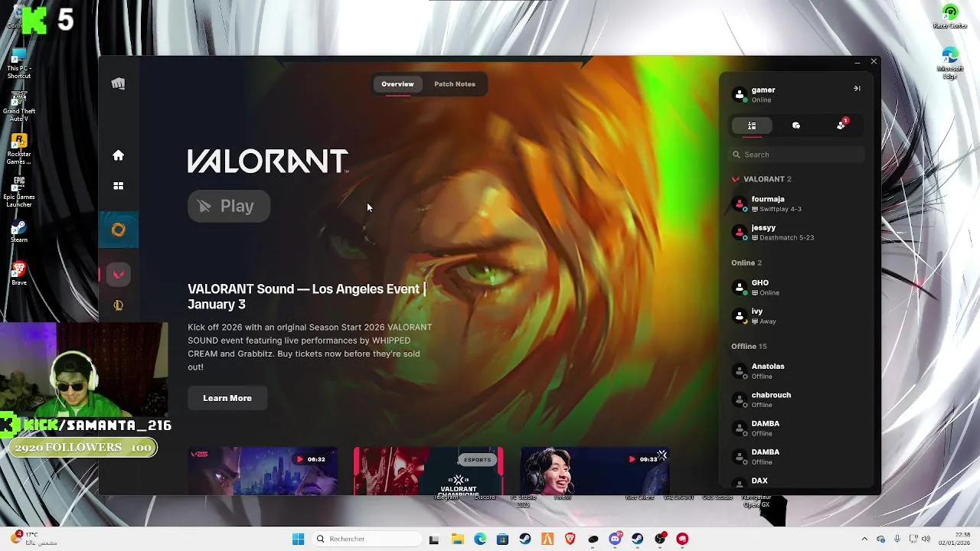Click the Play button
This screenshot has width=980, height=551.
[x=229, y=206]
